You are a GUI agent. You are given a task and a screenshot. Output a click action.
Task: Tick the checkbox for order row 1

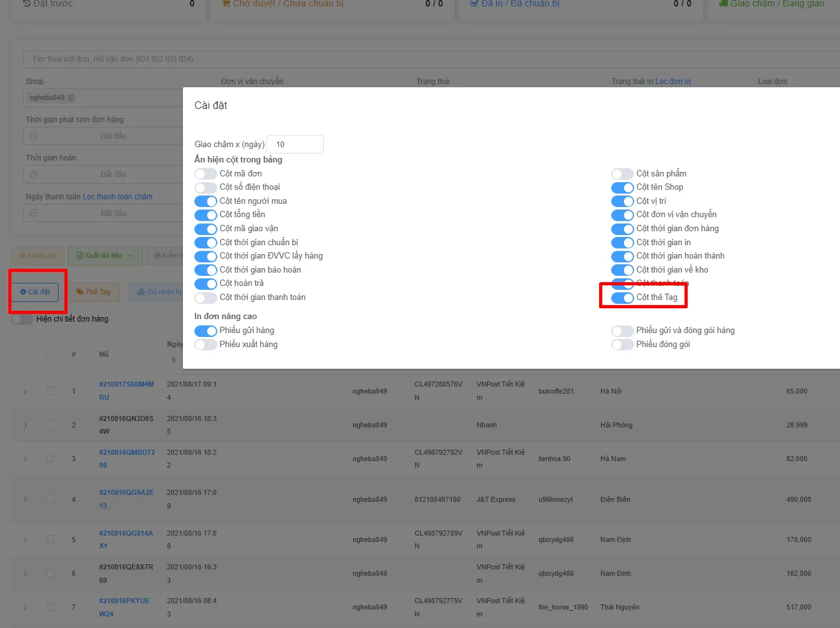[50, 390]
